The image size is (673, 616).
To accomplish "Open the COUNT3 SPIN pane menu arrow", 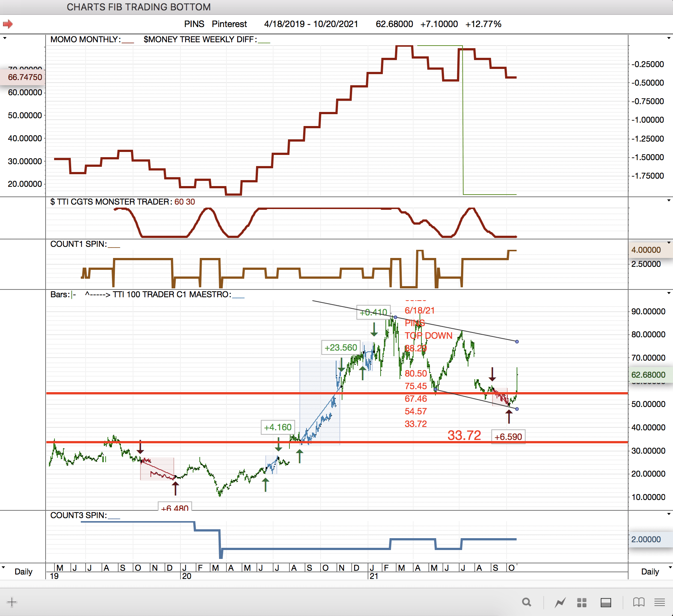I will click(x=669, y=514).
